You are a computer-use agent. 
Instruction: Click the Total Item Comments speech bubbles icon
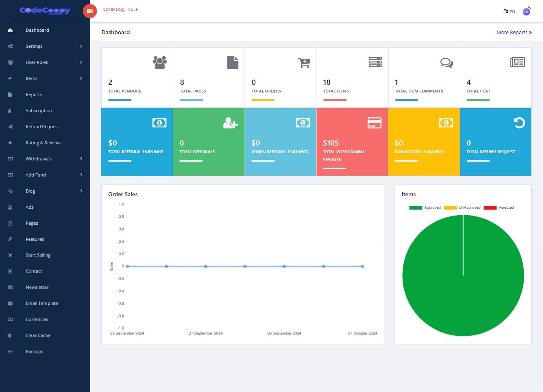tap(446, 63)
